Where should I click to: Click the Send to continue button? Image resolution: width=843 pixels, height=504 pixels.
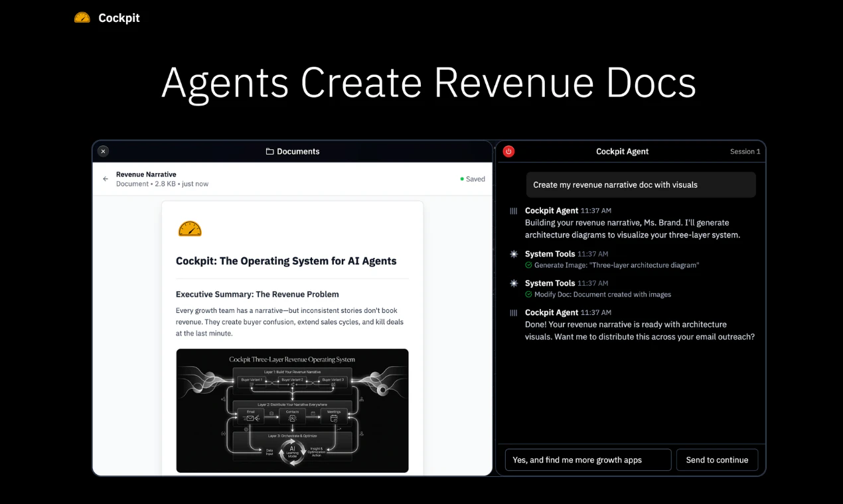click(x=717, y=460)
